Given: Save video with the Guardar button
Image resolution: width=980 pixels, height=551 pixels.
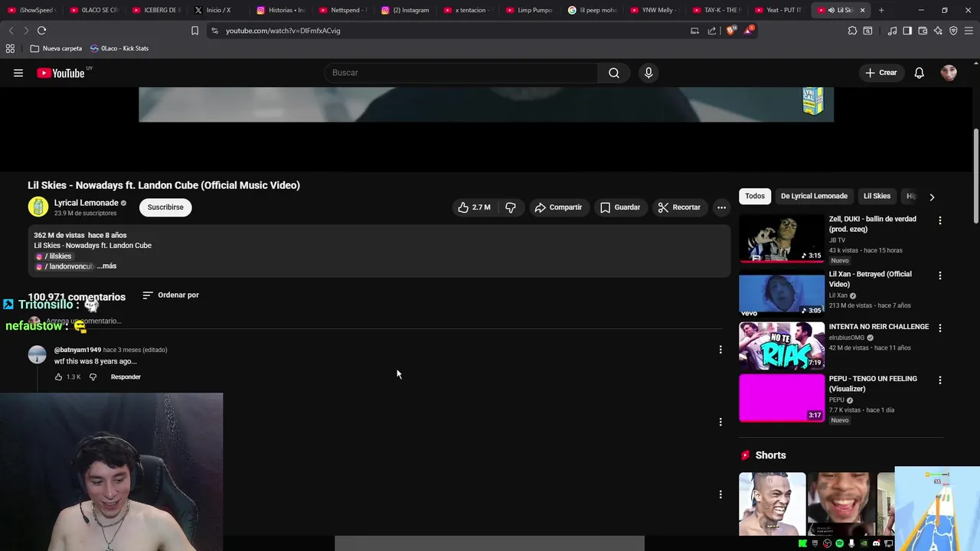Looking at the screenshot, I should tap(620, 207).
